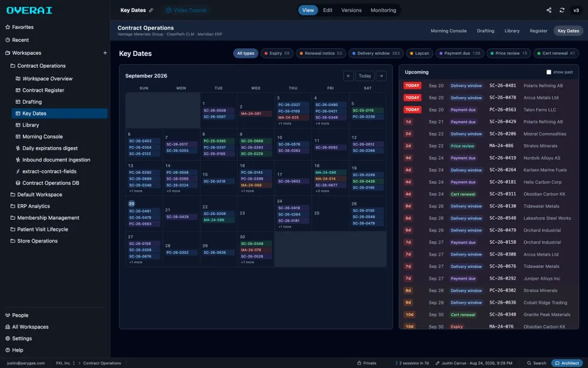The width and height of the screenshot is (588, 368).
Task: Open the Register tab link in the header
Action: pyautogui.click(x=539, y=31)
